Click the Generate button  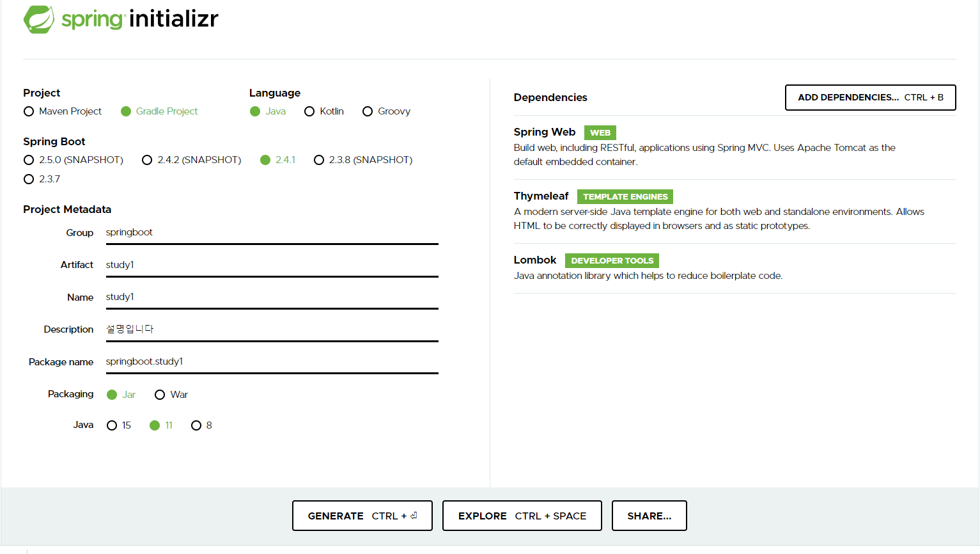click(362, 516)
